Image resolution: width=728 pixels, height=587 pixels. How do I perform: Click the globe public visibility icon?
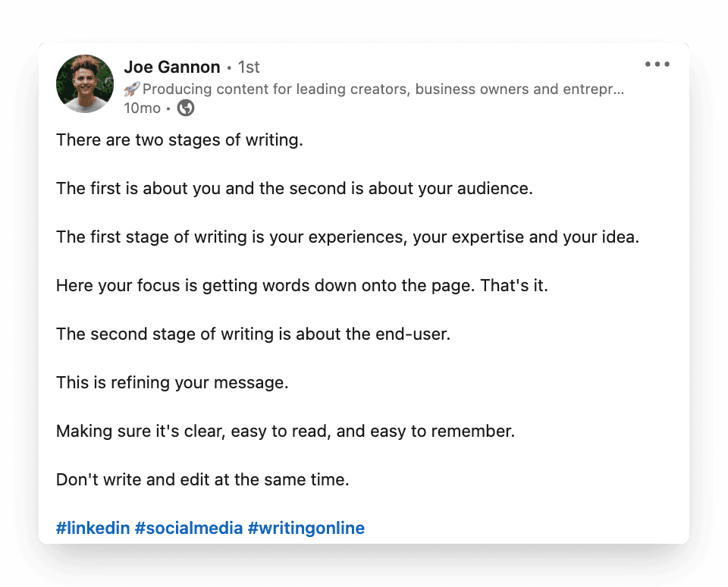(x=186, y=108)
